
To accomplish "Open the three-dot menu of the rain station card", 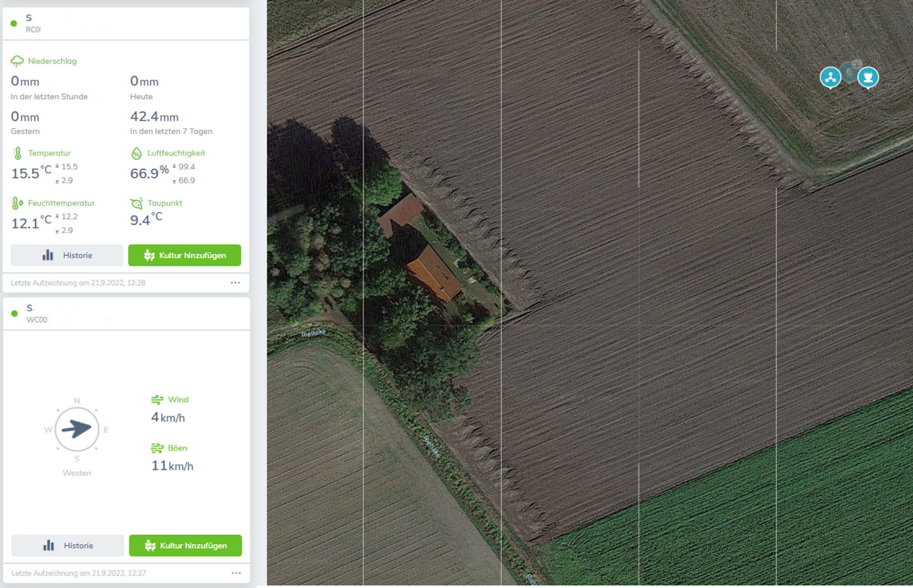I will 235,283.
